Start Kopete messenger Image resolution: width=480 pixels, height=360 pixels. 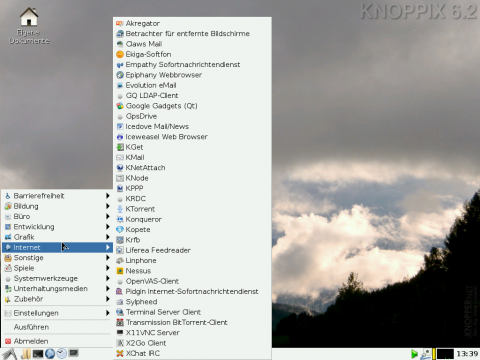192,230
